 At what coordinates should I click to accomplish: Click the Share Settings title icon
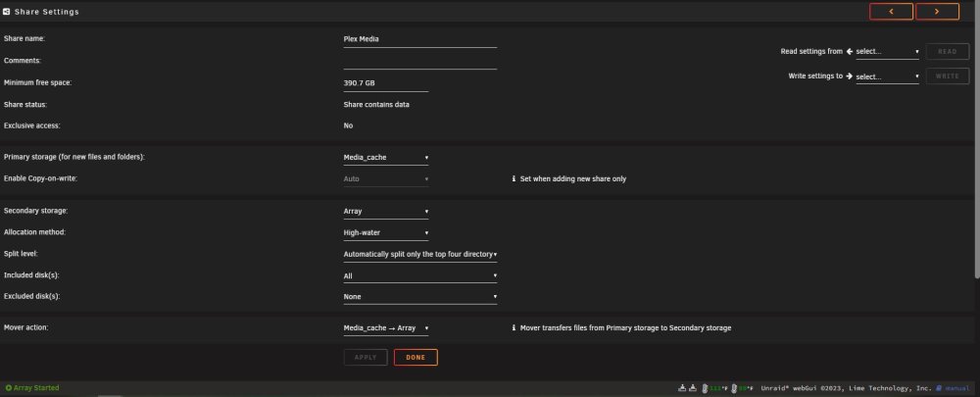(x=6, y=11)
